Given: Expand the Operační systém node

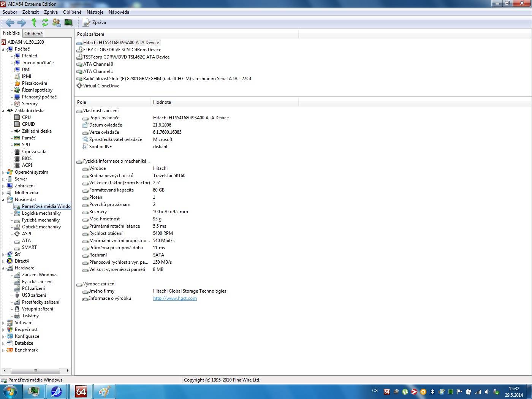Looking at the screenshot, I should [x=3, y=172].
